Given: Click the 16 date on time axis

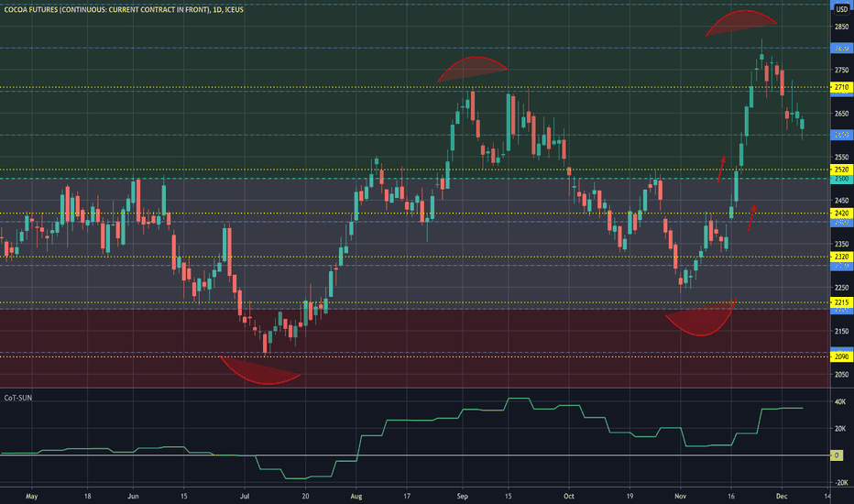Looking at the screenshot, I should click(731, 497).
